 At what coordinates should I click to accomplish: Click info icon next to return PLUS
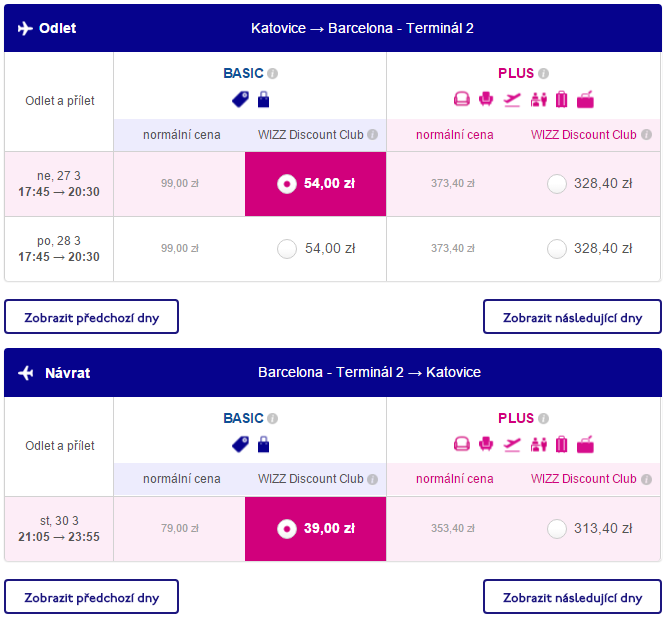543,418
